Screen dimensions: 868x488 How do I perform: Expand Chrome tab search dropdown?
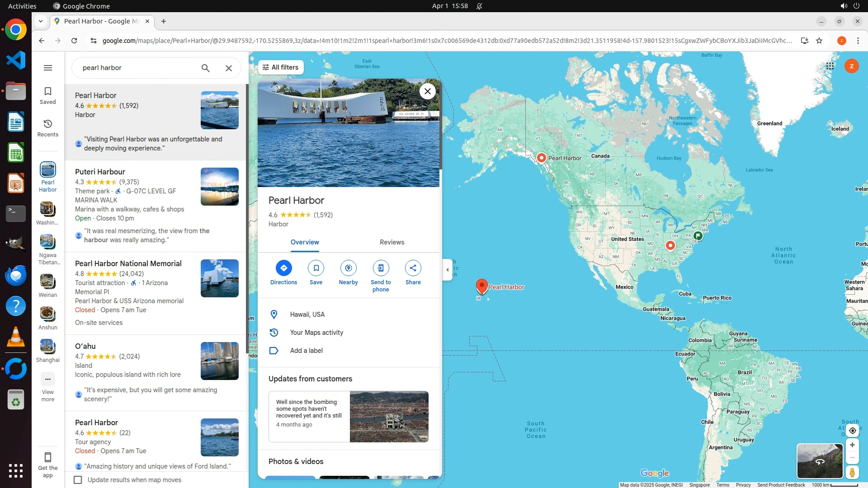coord(41,21)
